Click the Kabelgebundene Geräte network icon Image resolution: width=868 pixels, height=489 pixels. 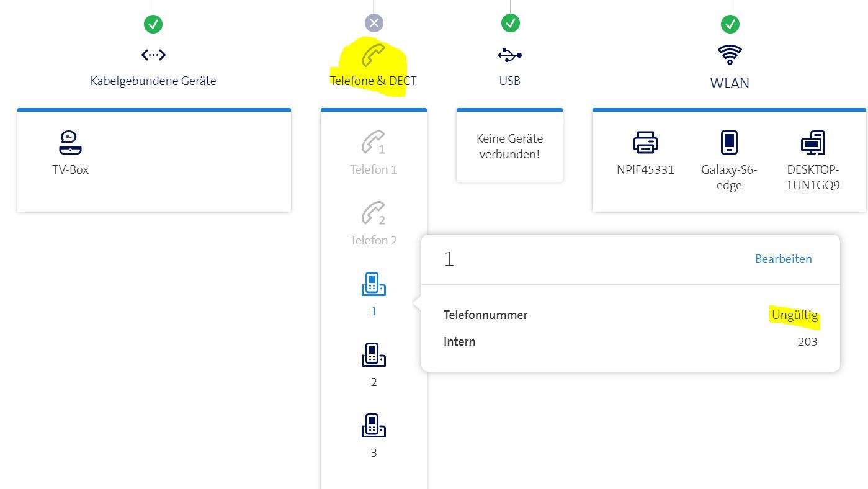pyautogui.click(x=153, y=55)
